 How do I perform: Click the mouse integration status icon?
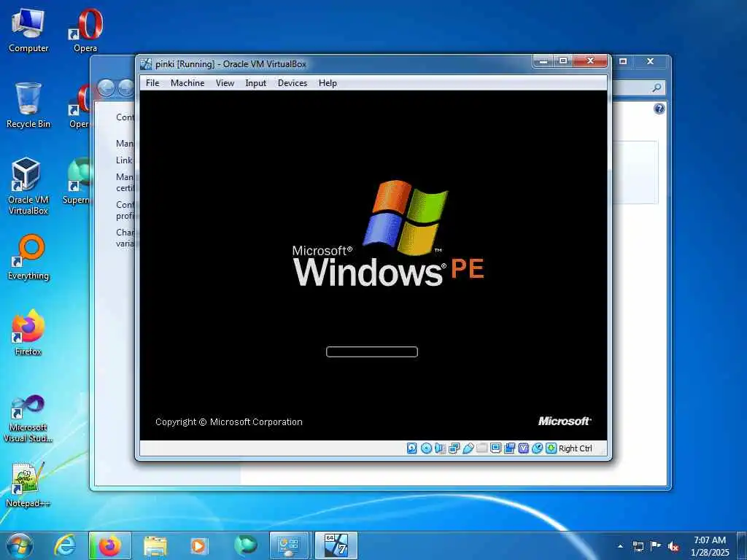tap(538, 448)
